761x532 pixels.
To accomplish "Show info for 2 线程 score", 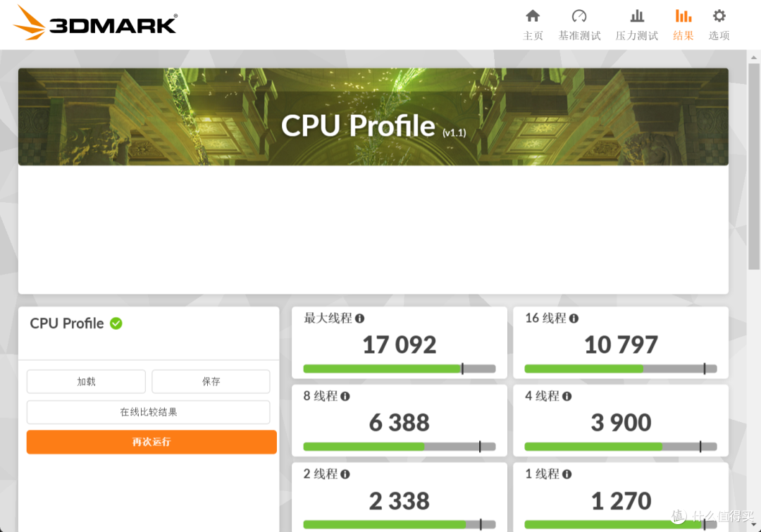I will 345,474.
